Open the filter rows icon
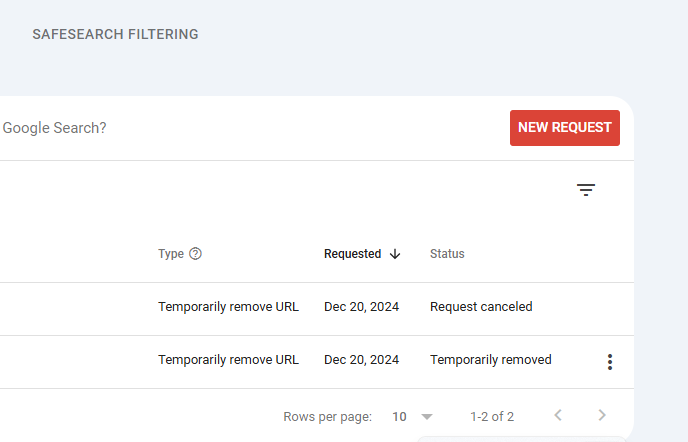 coord(586,190)
